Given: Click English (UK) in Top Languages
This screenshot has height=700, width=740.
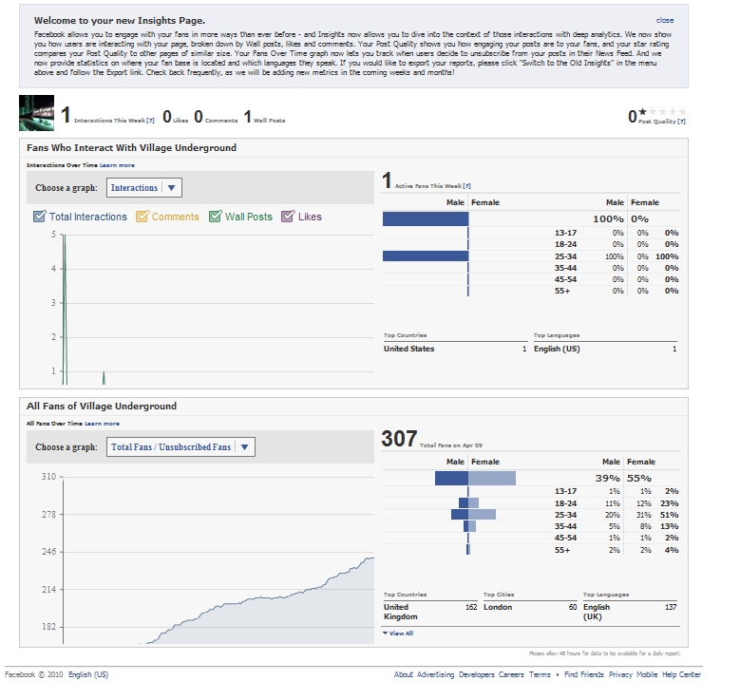Looking at the screenshot, I should click(x=597, y=612).
